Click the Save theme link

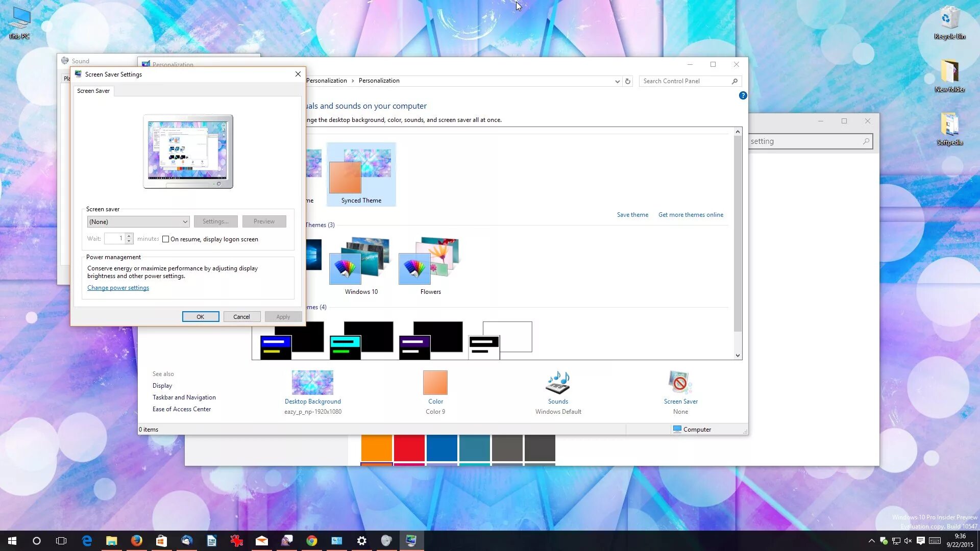tap(632, 215)
